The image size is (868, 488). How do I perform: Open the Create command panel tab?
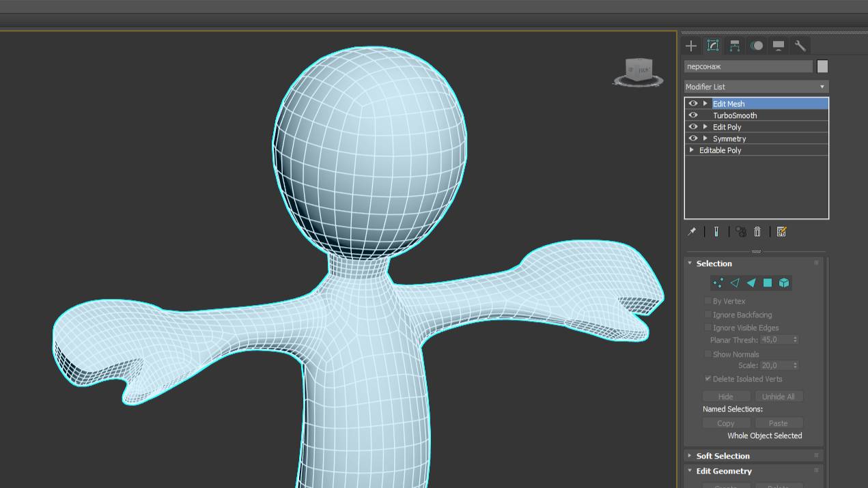[691, 46]
